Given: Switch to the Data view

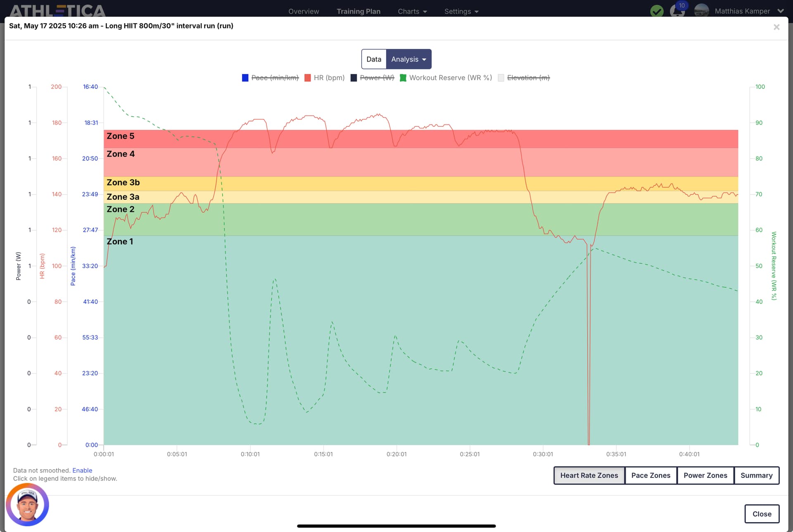Looking at the screenshot, I should (x=374, y=59).
